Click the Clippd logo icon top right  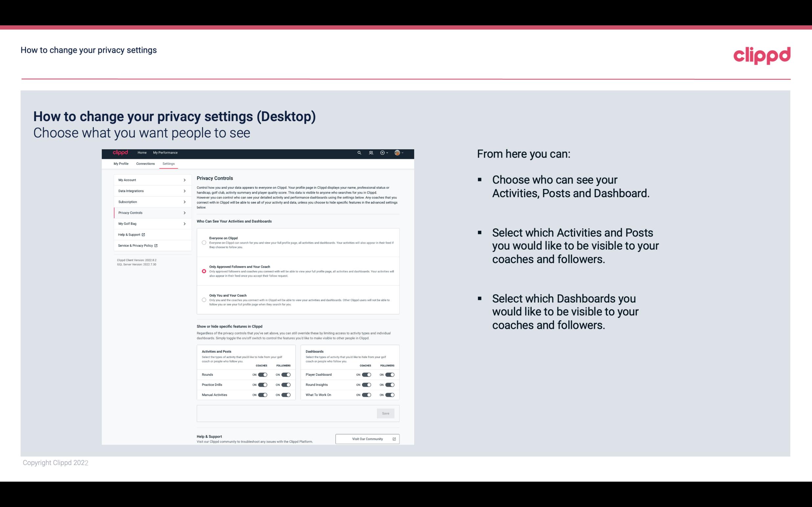coord(762,55)
